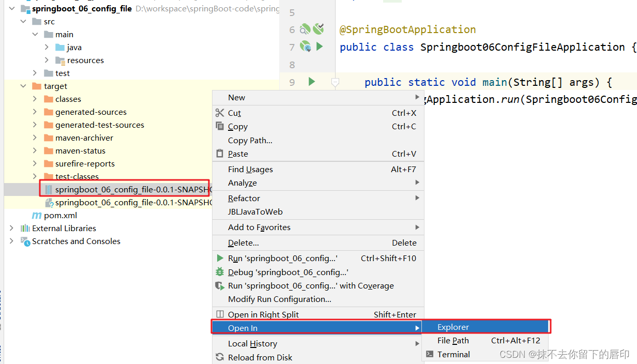This screenshot has height=364, width=637.
Task: Click the Terminal icon in submenu
Action: click(x=429, y=354)
